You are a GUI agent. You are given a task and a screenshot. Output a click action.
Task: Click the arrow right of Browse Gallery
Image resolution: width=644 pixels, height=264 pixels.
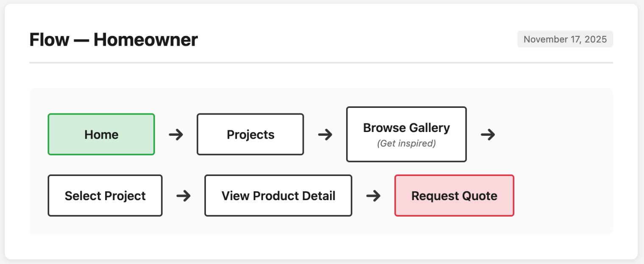point(488,135)
